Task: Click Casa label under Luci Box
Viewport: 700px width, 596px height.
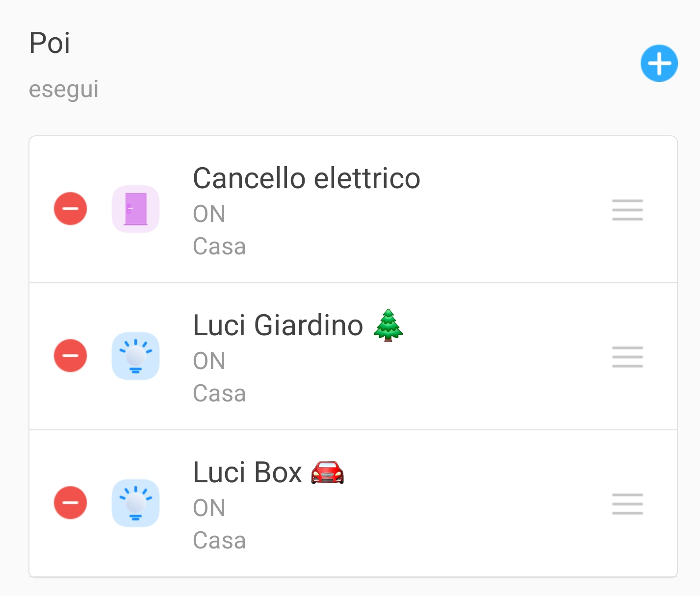Action: pos(219,541)
